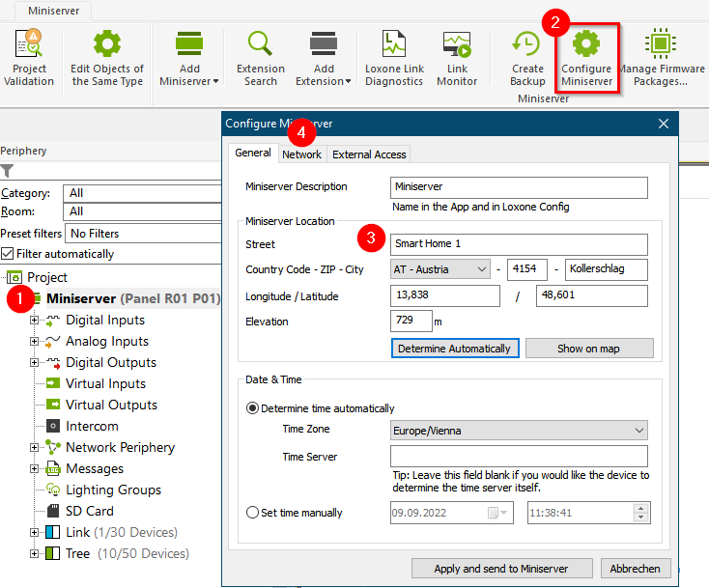The image size is (709, 588).
Task: Open the Time Zone dropdown
Action: coord(519,430)
